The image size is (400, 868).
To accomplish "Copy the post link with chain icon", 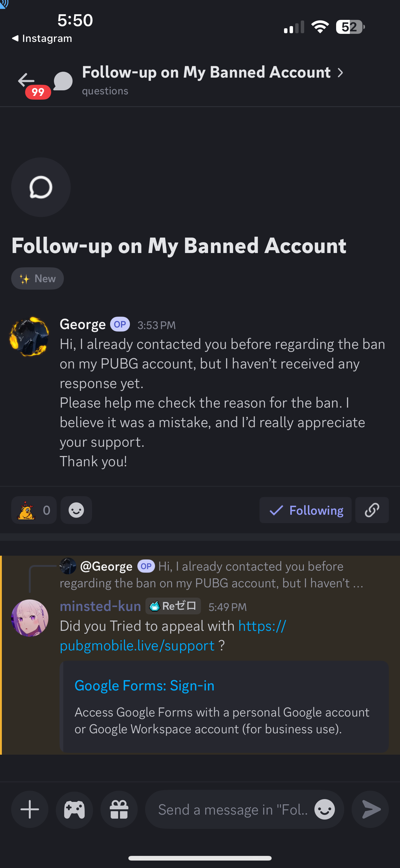I will [x=372, y=510].
